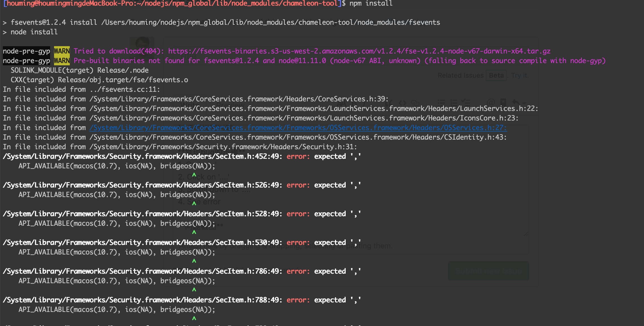Screen dimensions: 644x326
Task: Switch to the Write tab
Action: (189, 105)
